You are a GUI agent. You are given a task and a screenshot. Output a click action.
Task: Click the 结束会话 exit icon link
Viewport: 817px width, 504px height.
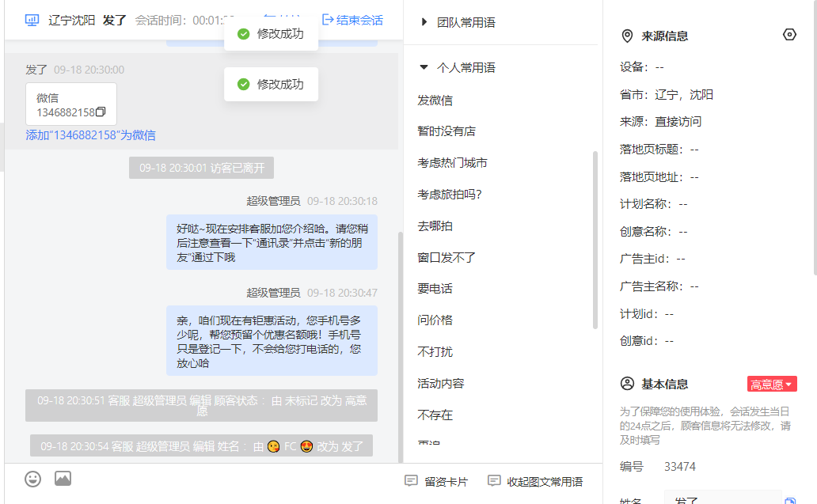point(353,21)
